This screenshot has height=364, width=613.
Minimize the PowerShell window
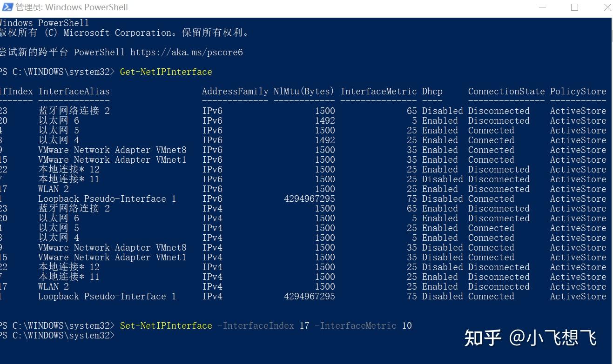[x=543, y=7]
